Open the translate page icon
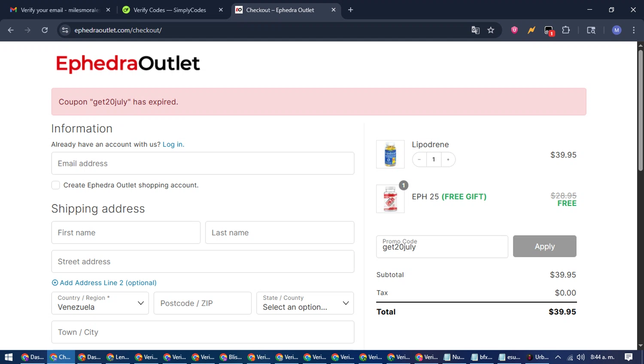Image resolution: width=644 pixels, height=364 pixels. tap(475, 30)
